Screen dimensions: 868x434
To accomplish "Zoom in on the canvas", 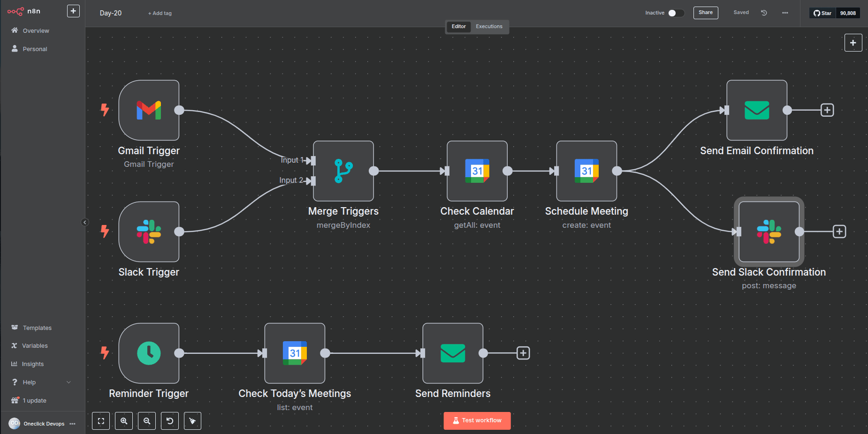I will click(x=124, y=421).
